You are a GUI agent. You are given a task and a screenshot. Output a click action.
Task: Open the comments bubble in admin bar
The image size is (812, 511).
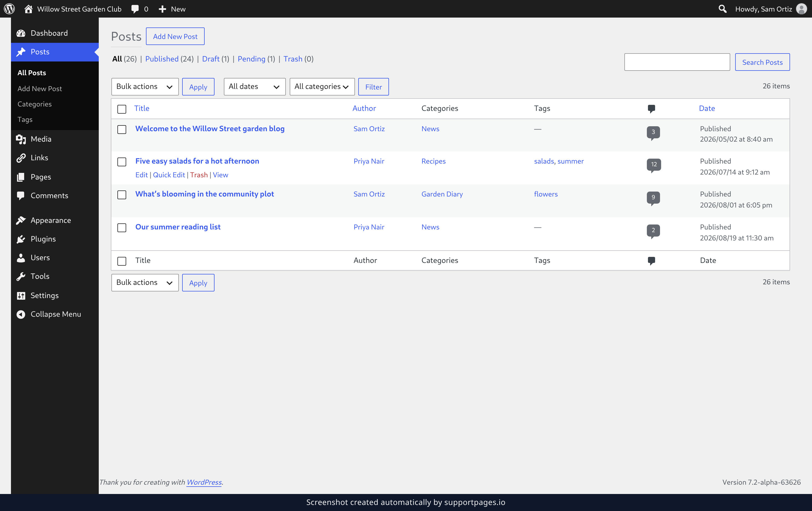pyautogui.click(x=135, y=9)
